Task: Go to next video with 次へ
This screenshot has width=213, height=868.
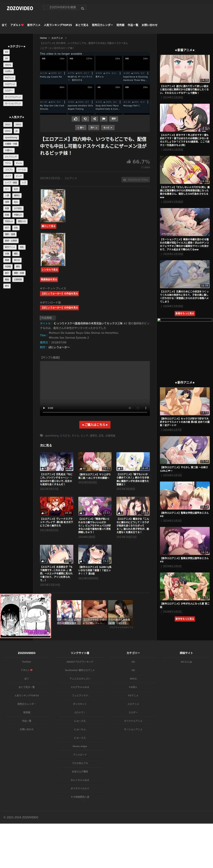Action: click(x=94, y=128)
